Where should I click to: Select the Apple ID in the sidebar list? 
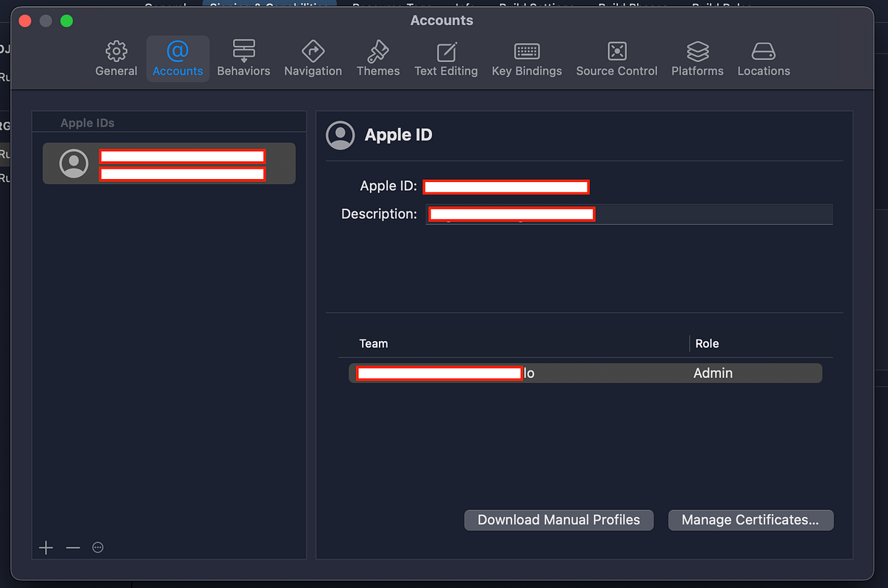click(169, 163)
